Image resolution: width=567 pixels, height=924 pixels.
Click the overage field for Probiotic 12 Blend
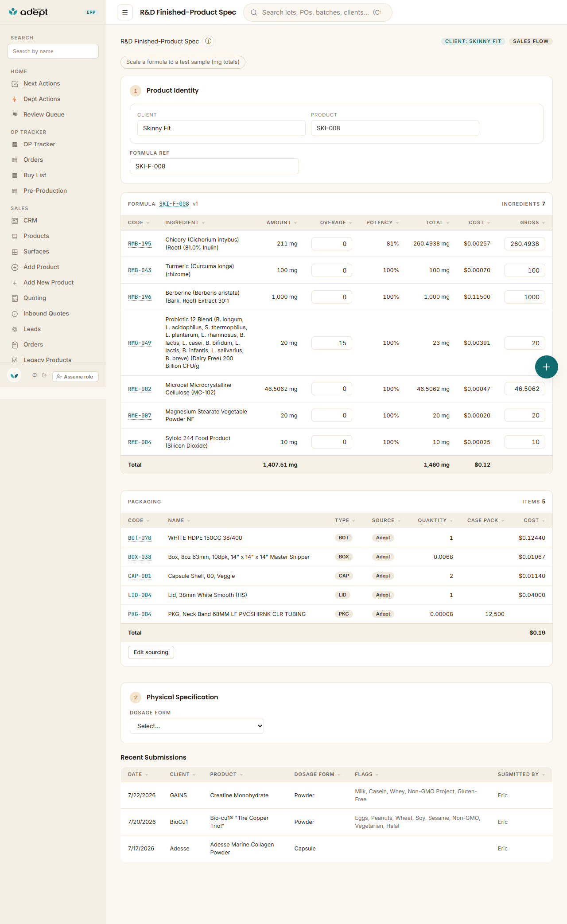tap(332, 343)
